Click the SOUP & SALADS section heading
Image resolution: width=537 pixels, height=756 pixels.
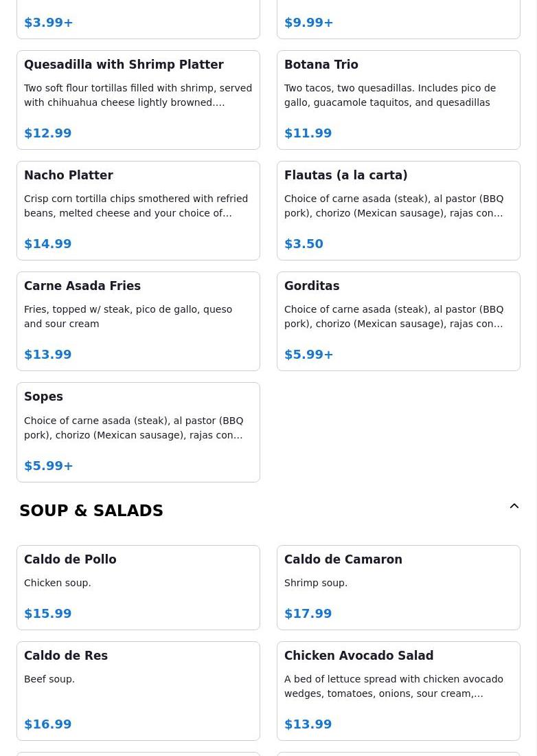pos(91,511)
